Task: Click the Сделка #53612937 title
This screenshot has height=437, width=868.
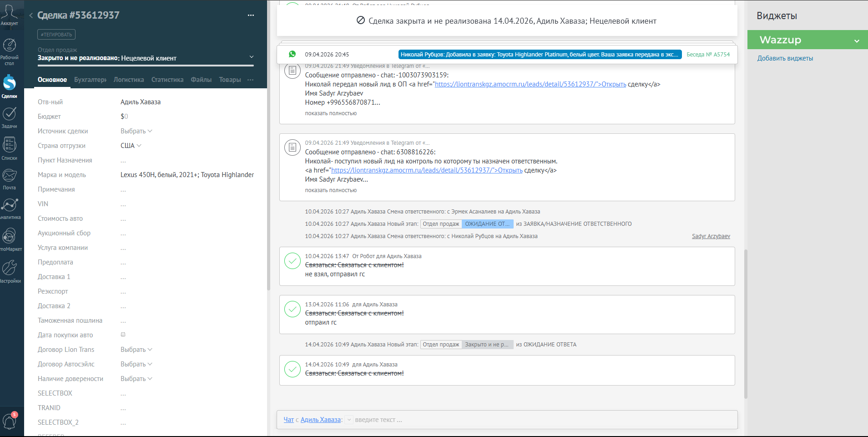Action: pyautogui.click(x=78, y=15)
